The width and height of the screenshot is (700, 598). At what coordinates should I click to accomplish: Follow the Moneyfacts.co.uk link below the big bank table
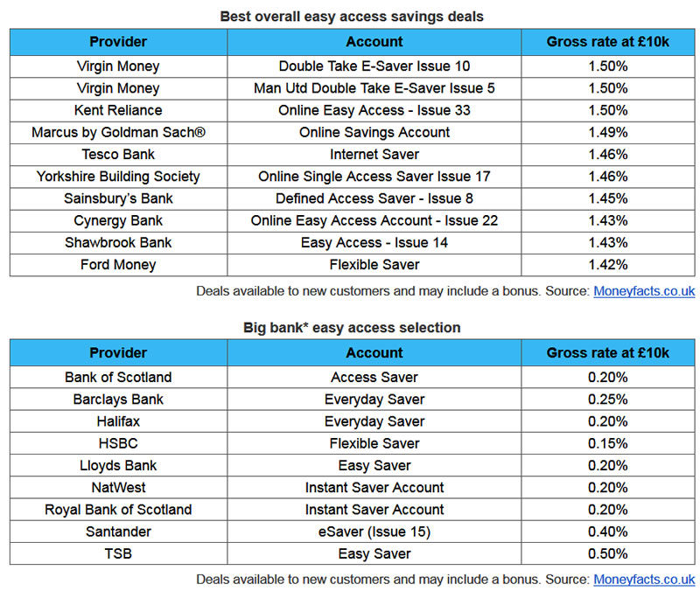coord(644,579)
